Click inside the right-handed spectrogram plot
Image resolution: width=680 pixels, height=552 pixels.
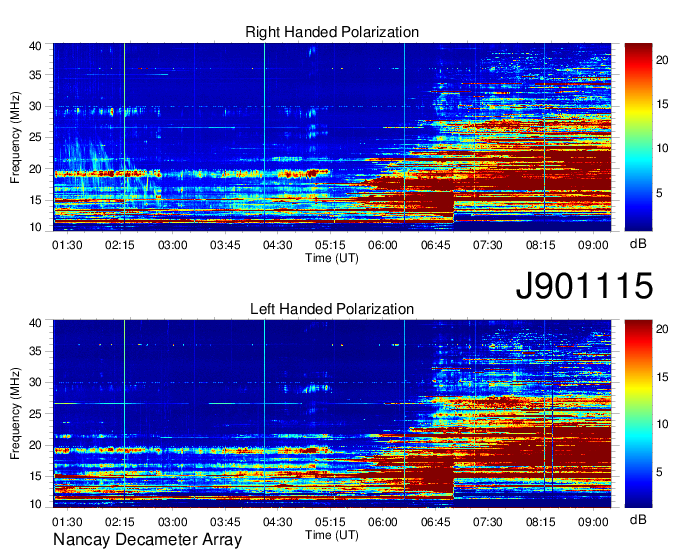tap(332, 137)
